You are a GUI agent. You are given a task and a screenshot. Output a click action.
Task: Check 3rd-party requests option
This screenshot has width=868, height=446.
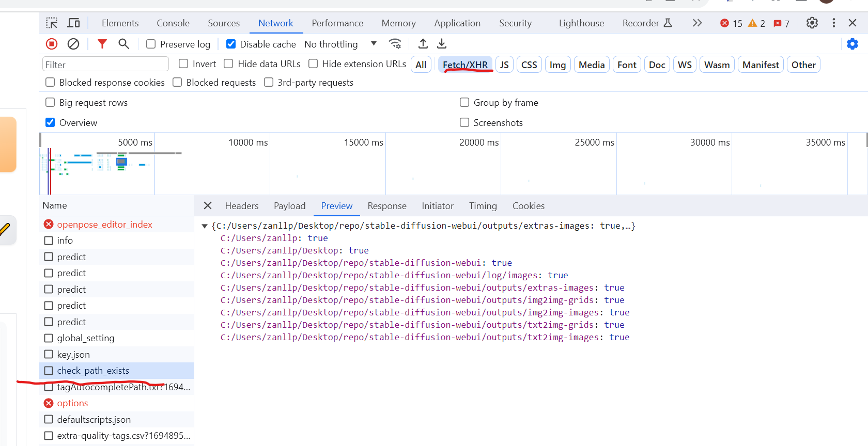coord(269,83)
